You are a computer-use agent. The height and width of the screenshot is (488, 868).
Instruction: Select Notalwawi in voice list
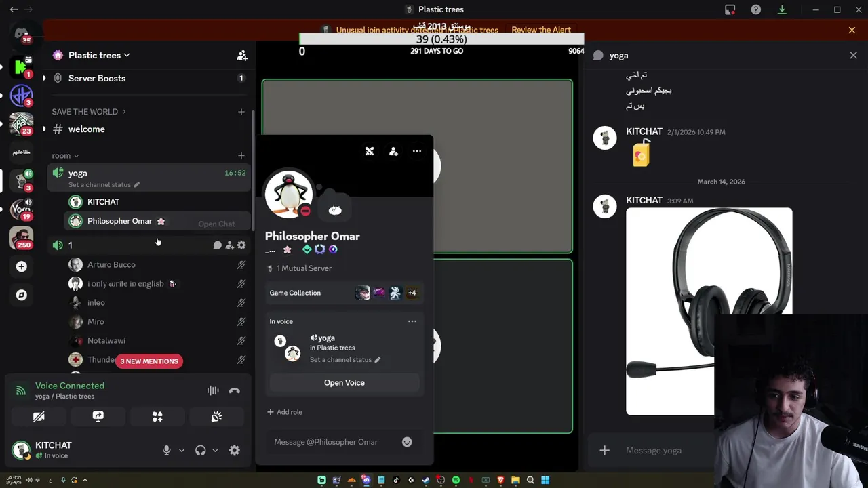click(x=157, y=340)
